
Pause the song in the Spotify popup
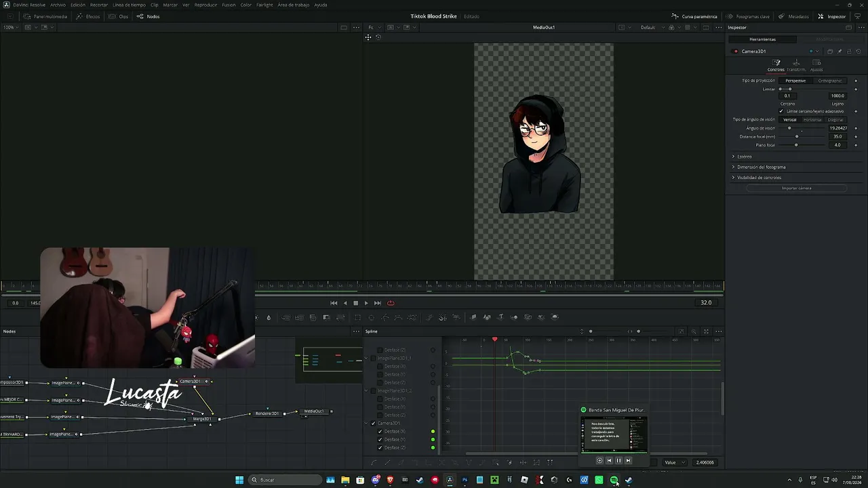(618, 461)
